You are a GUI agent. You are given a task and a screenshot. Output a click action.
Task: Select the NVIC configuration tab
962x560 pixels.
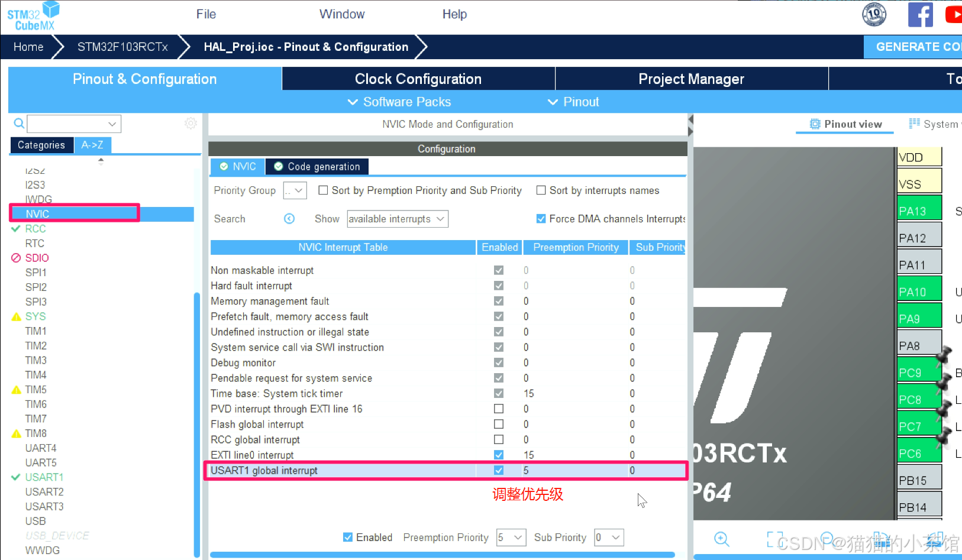(238, 167)
